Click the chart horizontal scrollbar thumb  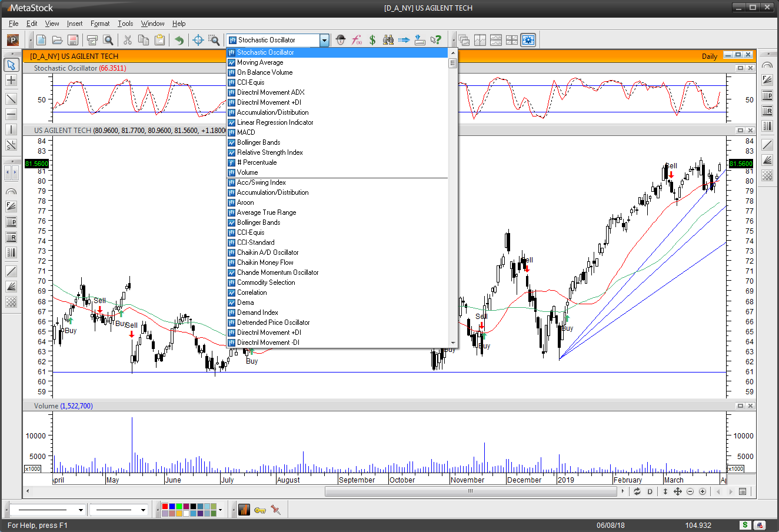pyautogui.click(x=470, y=491)
